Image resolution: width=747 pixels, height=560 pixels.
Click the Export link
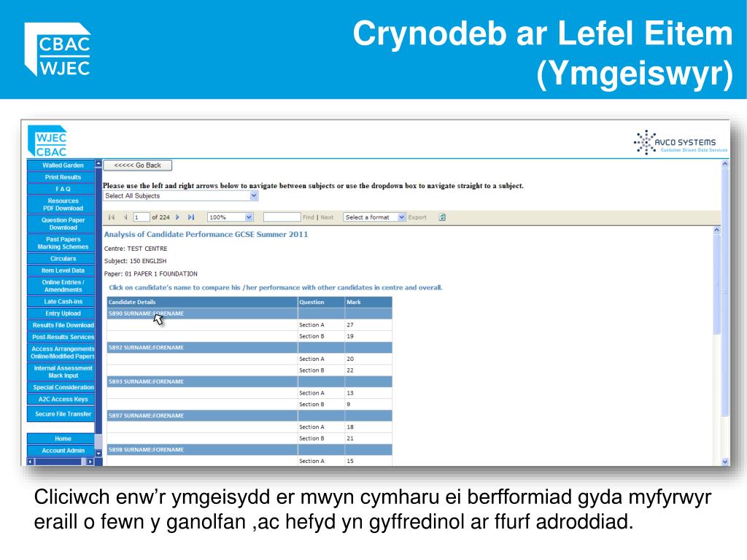point(417,217)
